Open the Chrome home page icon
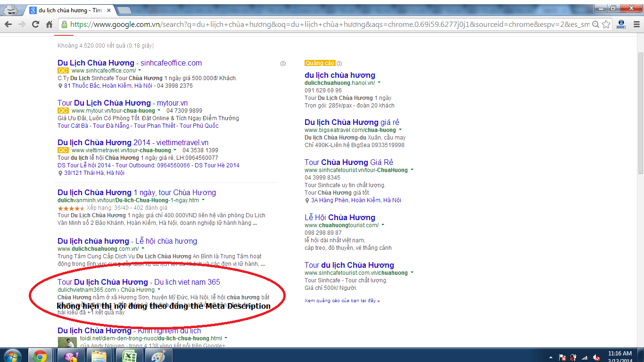This screenshot has width=644, height=362. (x=49, y=25)
